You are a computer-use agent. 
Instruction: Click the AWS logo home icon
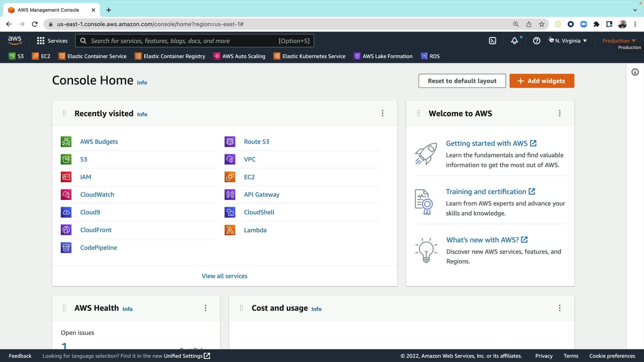pyautogui.click(x=15, y=41)
